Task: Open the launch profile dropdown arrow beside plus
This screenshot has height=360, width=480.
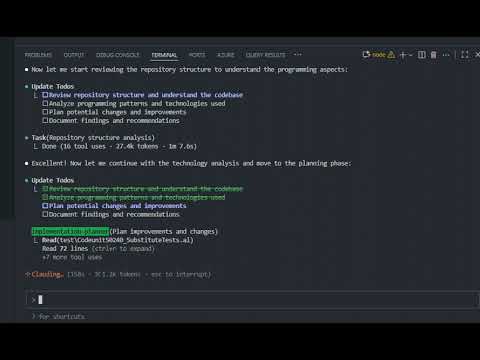Action: click(x=411, y=55)
